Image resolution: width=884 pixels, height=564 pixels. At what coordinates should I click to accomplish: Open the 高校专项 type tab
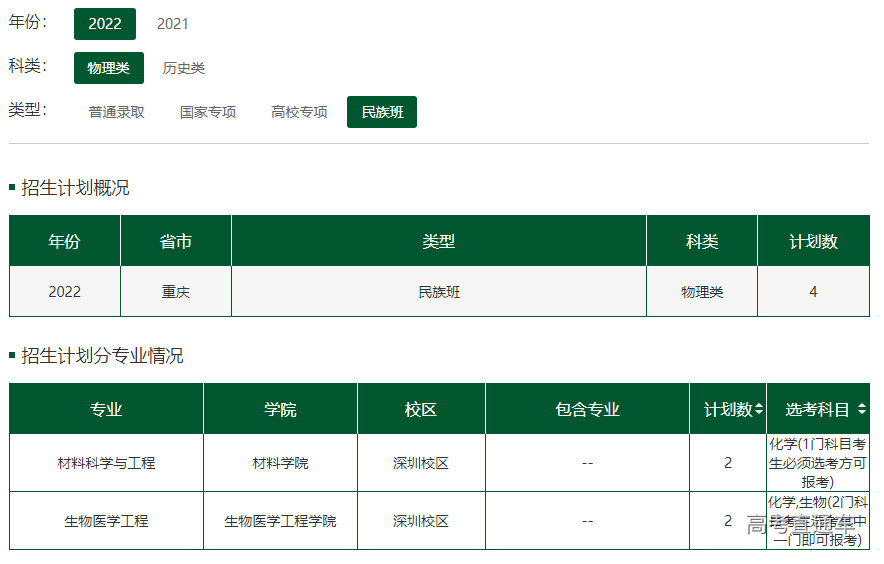299,112
